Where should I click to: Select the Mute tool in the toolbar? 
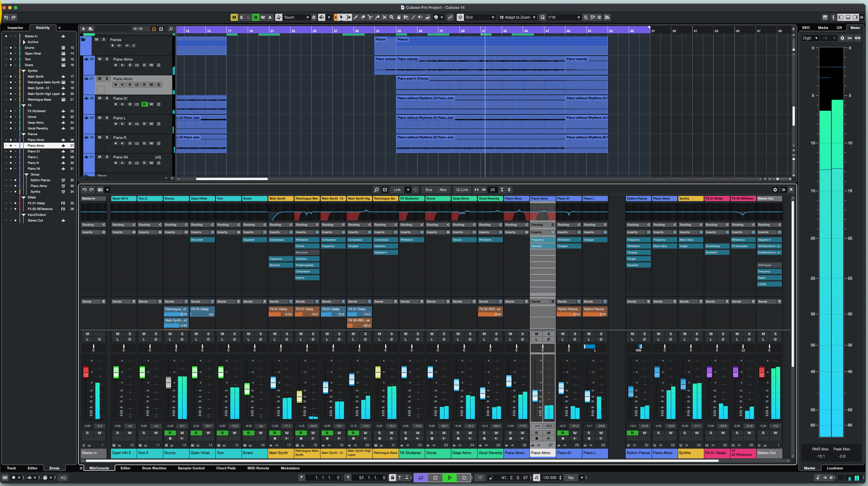click(x=385, y=17)
